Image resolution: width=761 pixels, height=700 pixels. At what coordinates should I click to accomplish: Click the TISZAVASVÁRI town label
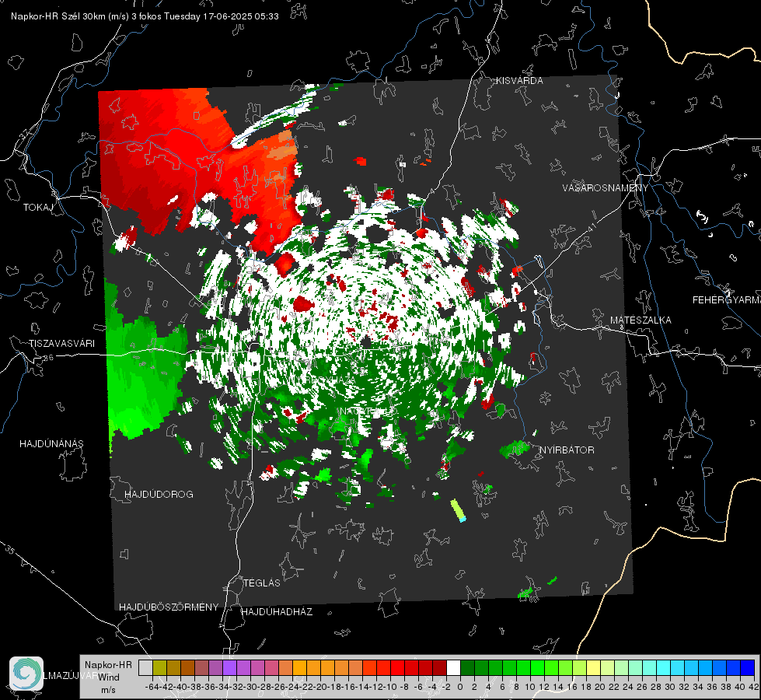[x=61, y=344]
